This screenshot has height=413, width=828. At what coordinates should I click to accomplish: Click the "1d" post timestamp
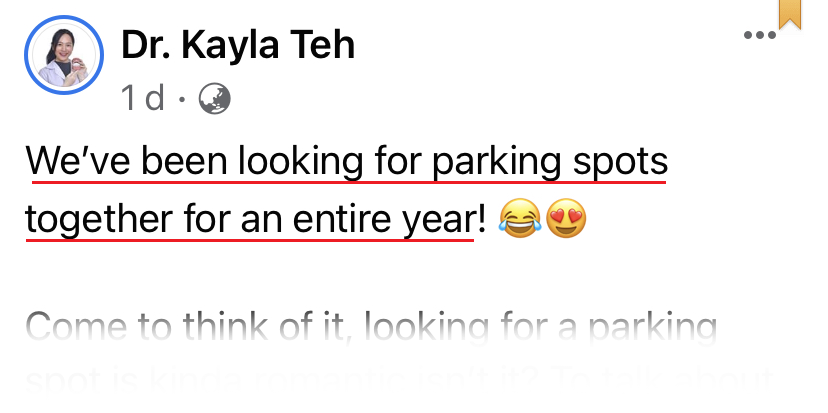(142, 98)
